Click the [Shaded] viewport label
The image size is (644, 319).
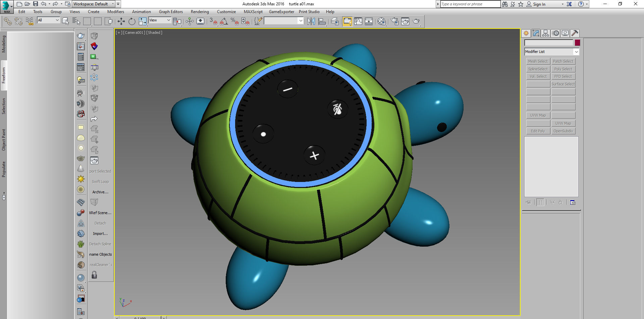154,33
